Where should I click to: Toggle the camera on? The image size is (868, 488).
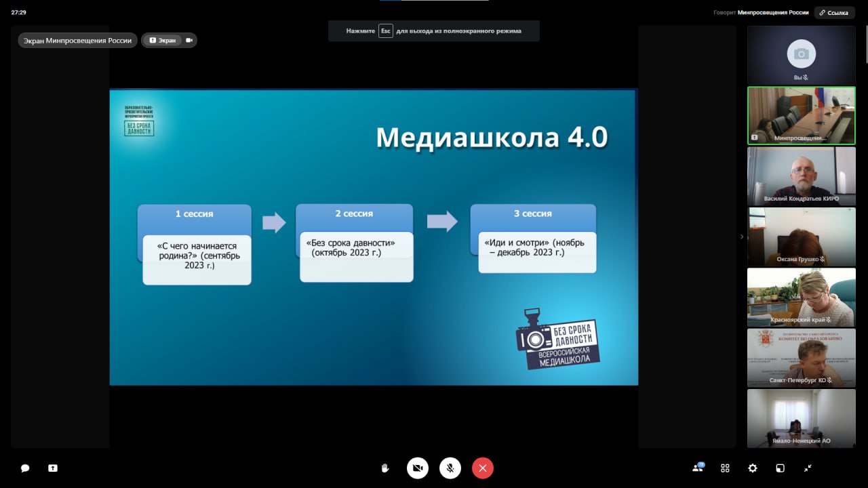point(418,468)
